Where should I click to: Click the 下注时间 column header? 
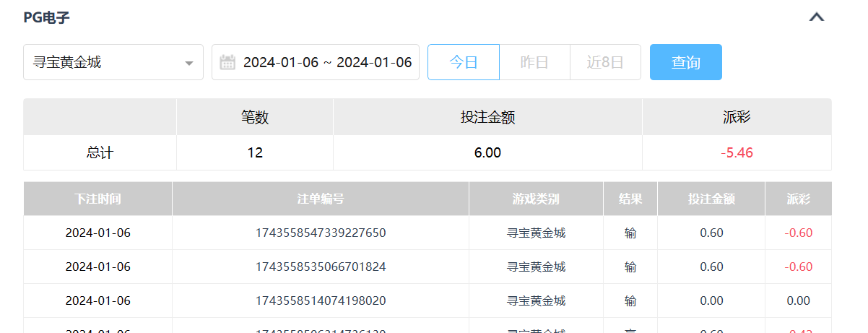(x=97, y=199)
